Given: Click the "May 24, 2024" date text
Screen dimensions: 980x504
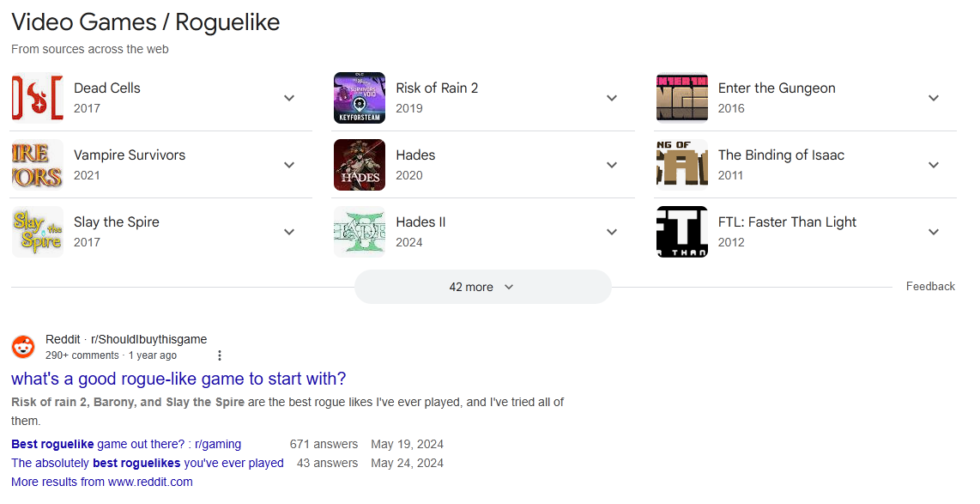Looking at the screenshot, I should [407, 463].
